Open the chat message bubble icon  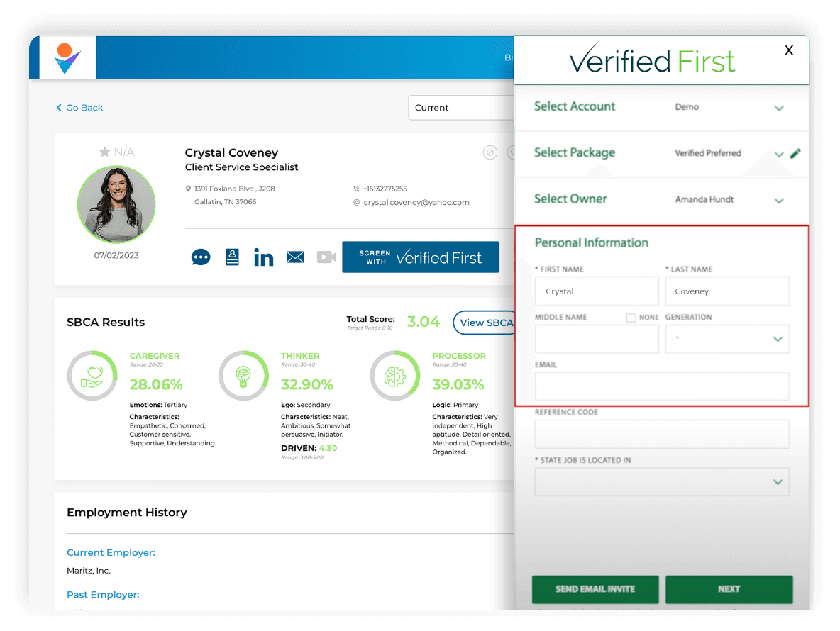pyautogui.click(x=201, y=257)
